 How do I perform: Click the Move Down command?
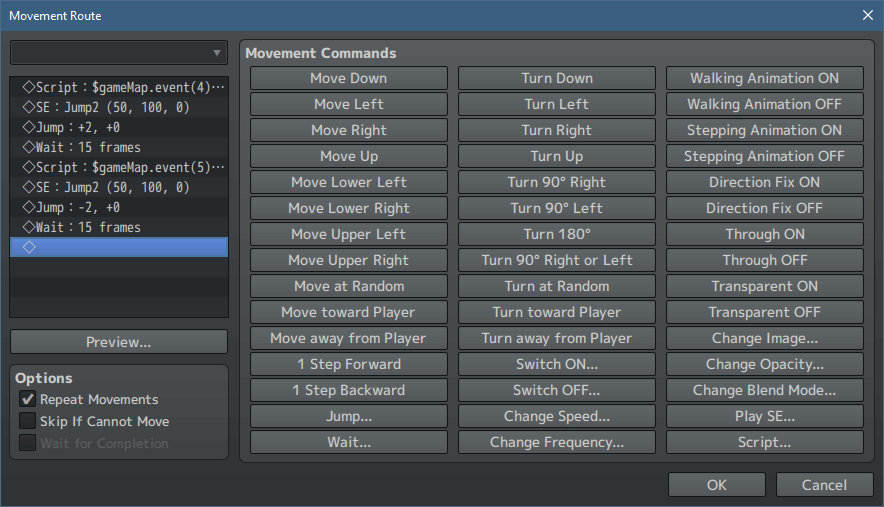349,78
